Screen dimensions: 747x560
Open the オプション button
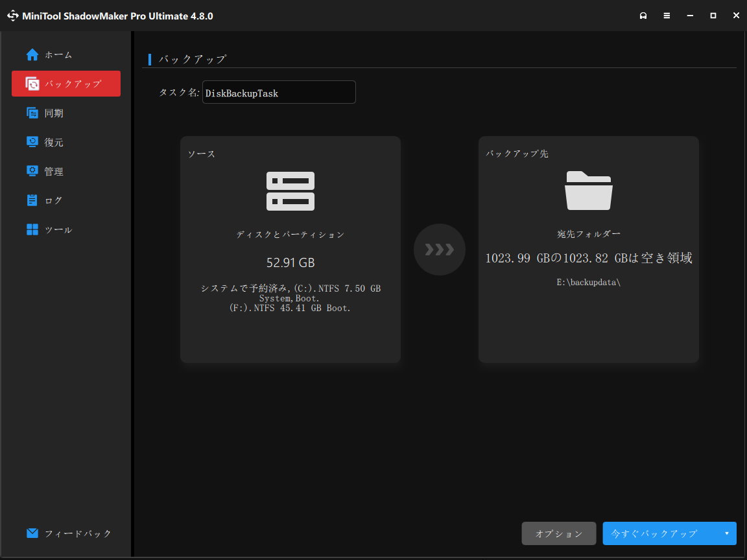click(559, 533)
